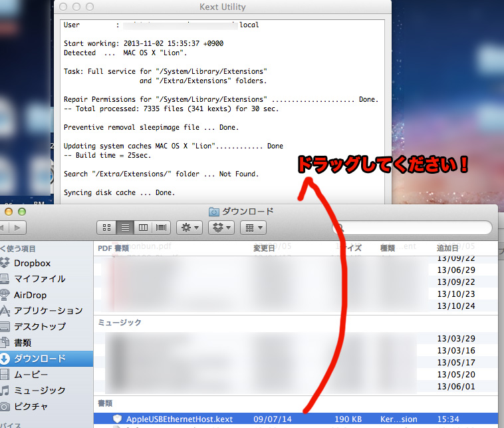Click the Finder search field
504x428 pixels.
tap(412, 228)
